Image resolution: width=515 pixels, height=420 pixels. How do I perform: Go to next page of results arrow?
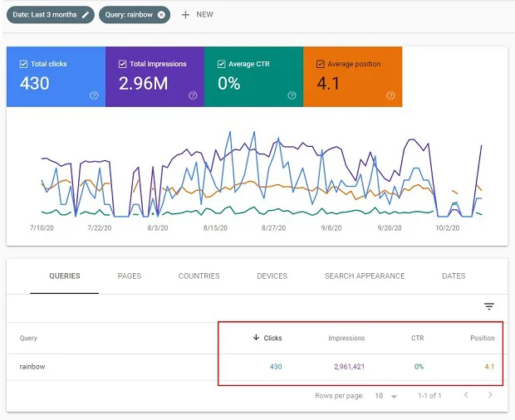[x=490, y=396]
